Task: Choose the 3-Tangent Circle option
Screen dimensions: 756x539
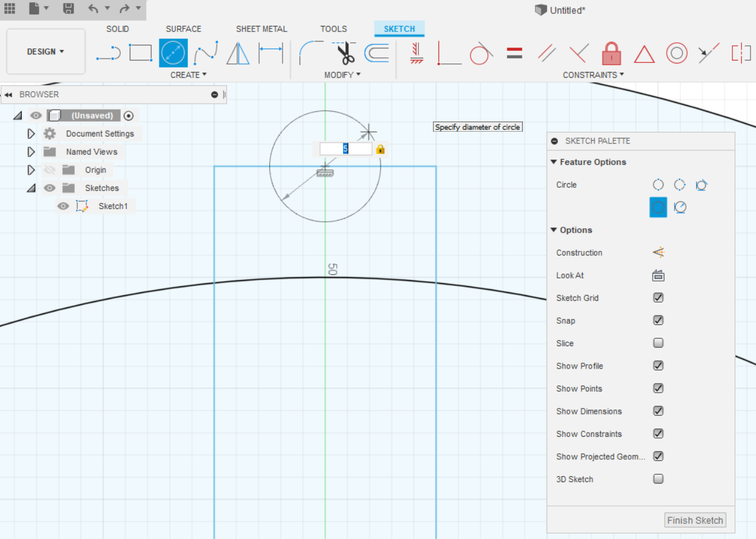Action: [701, 185]
